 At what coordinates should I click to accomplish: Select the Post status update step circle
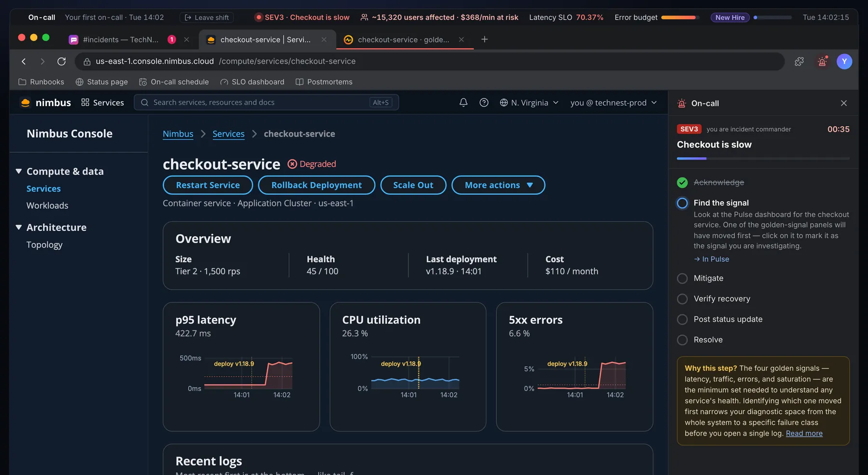[682, 319]
